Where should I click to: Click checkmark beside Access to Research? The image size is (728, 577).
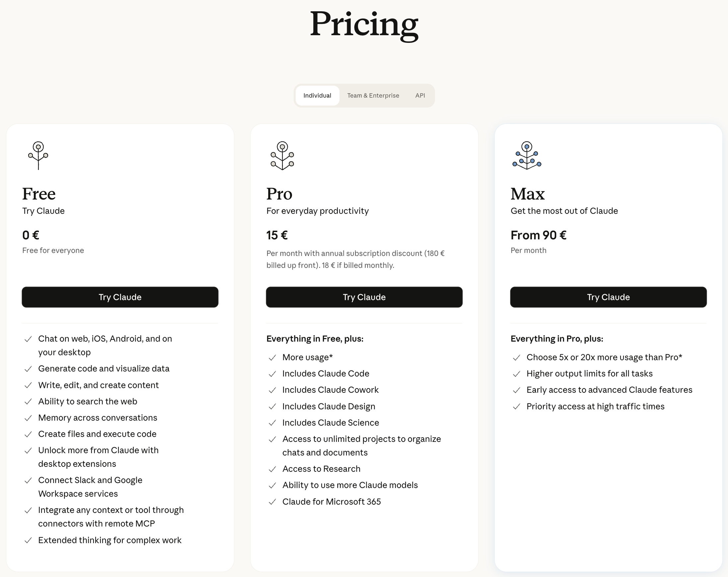(x=272, y=469)
